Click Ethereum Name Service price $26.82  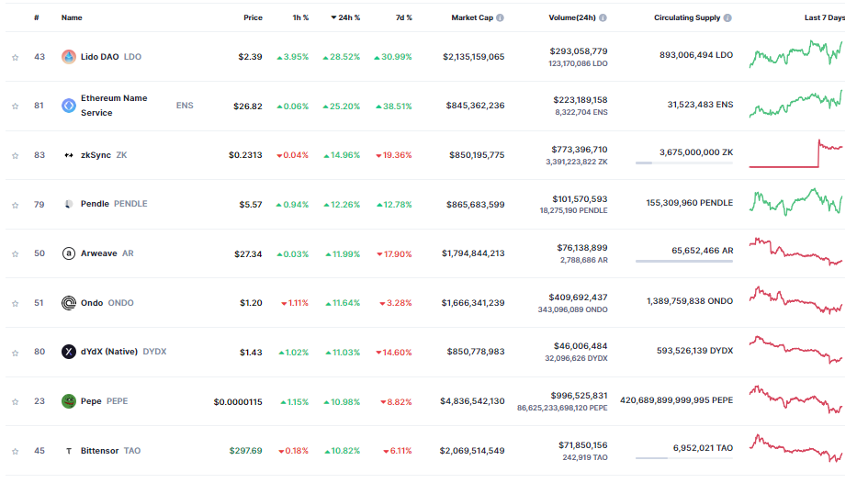tap(247, 107)
